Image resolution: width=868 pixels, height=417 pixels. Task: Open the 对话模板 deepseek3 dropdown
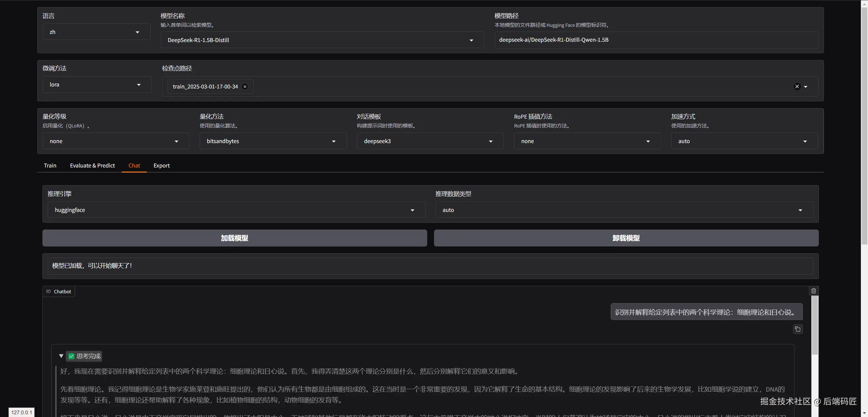pyautogui.click(x=490, y=141)
